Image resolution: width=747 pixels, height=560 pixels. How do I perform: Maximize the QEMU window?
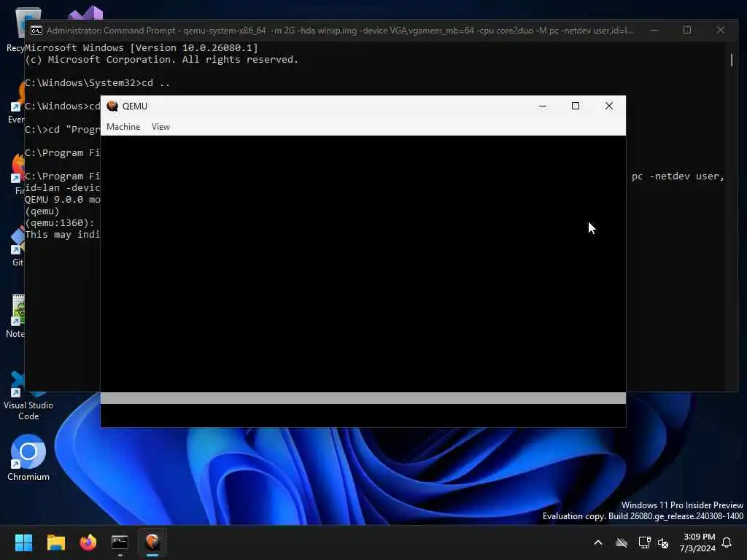click(x=576, y=106)
